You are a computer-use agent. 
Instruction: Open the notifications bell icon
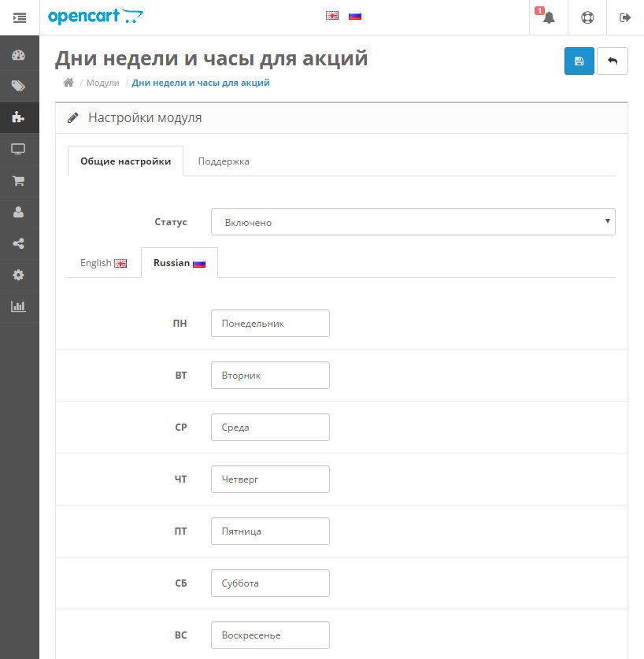click(x=549, y=17)
